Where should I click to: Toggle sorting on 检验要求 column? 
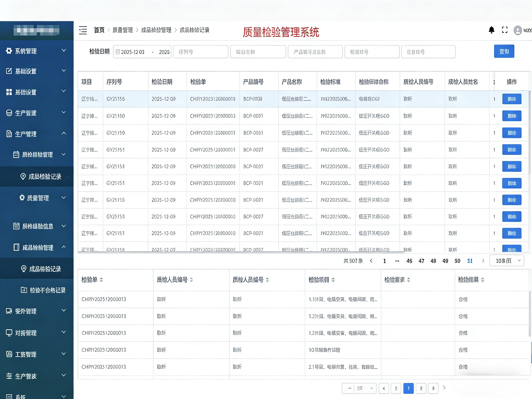click(x=408, y=280)
